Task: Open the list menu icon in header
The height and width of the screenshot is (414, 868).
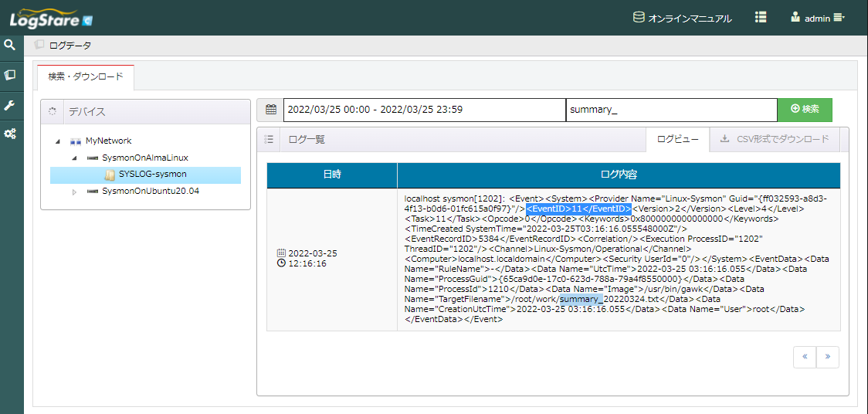Action: point(761,17)
